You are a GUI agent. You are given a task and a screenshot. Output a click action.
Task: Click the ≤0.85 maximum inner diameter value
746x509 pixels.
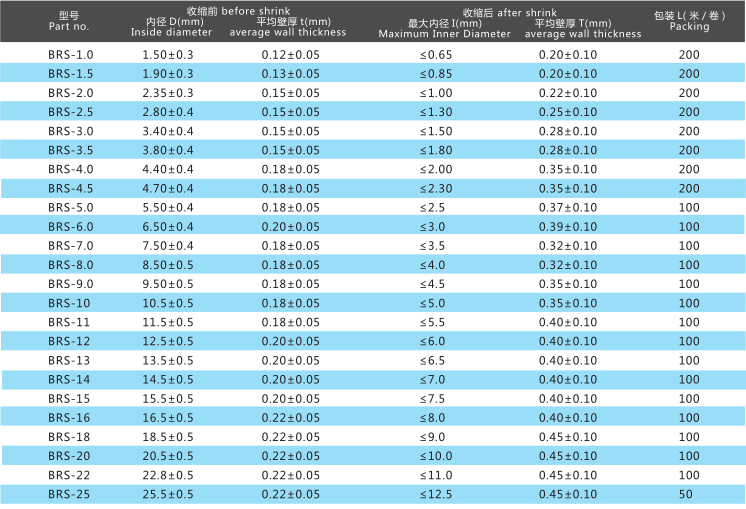[436, 74]
